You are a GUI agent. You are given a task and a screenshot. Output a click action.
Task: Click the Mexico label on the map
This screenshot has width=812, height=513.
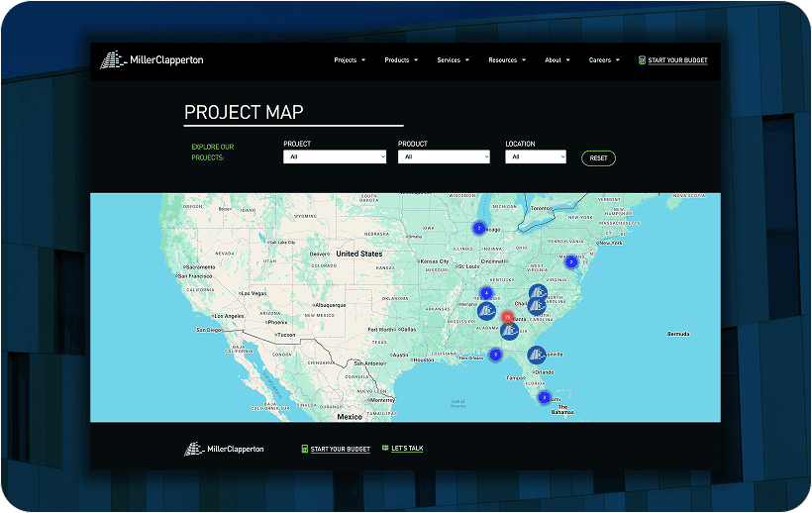pyautogui.click(x=350, y=417)
